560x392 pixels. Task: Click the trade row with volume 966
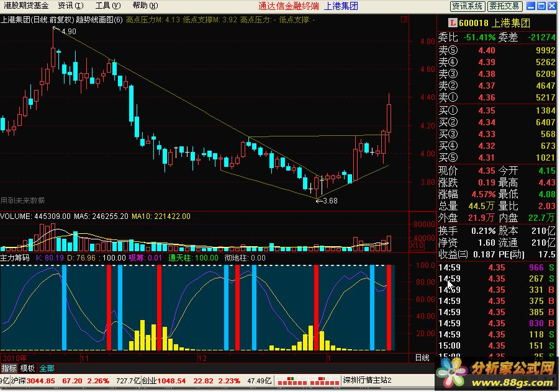click(x=497, y=267)
